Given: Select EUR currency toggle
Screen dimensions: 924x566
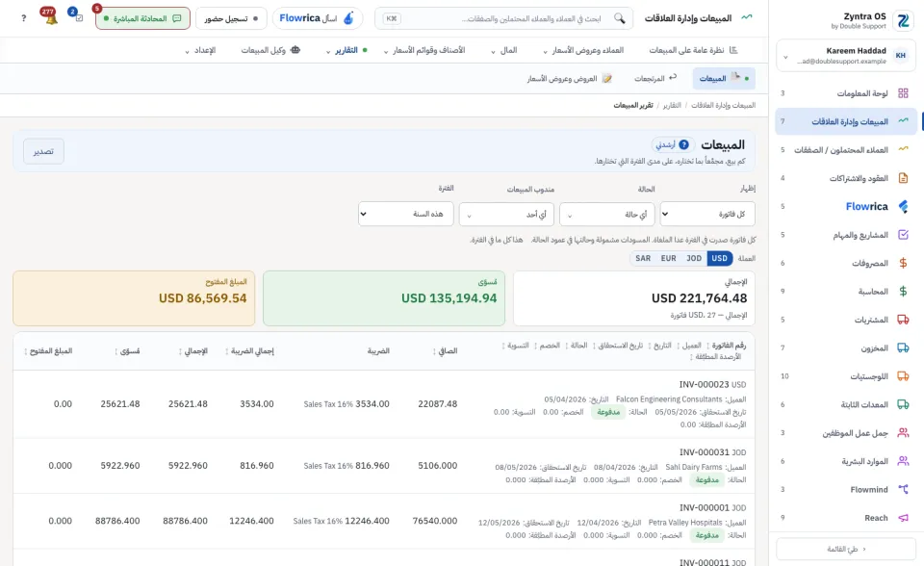Looking at the screenshot, I should [x=668, y=258].
